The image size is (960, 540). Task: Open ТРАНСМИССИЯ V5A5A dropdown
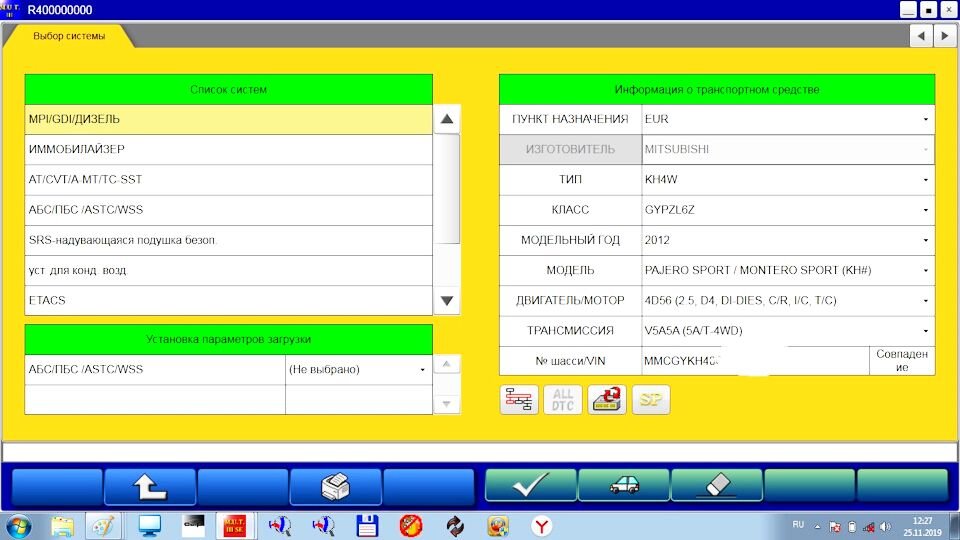[x=788, y=331]
